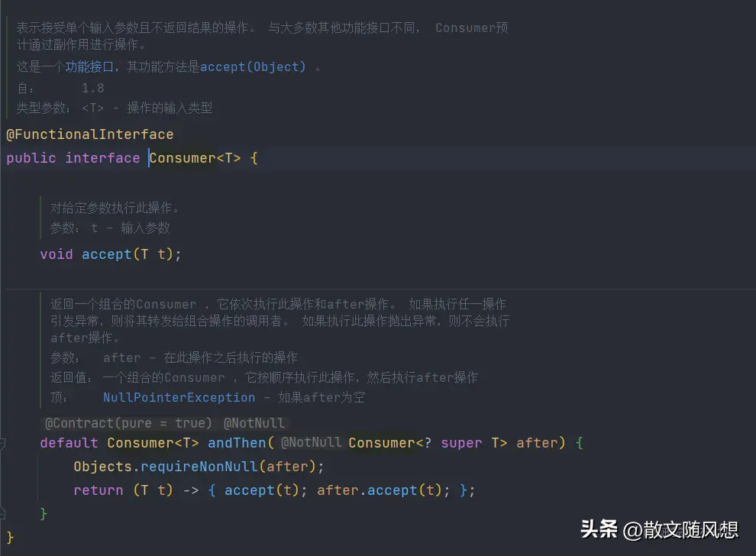Click fold end marker at andThen closing brace
The width and height of the screenshot is (756, 556).
[4, 513]
